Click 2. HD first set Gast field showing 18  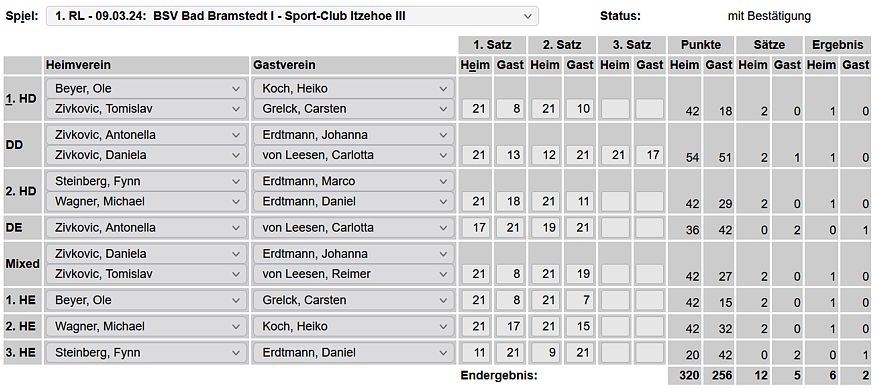511,201
